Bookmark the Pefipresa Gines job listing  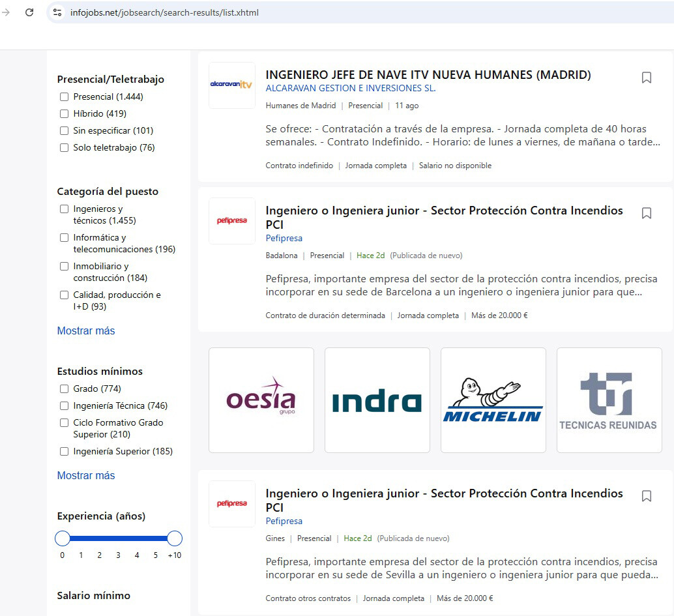tap(646, 496)
